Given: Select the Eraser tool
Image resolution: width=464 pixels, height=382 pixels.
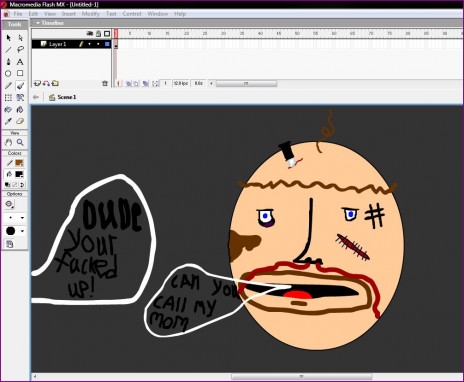Looking at the screenshot, I should tap(20, 121).
